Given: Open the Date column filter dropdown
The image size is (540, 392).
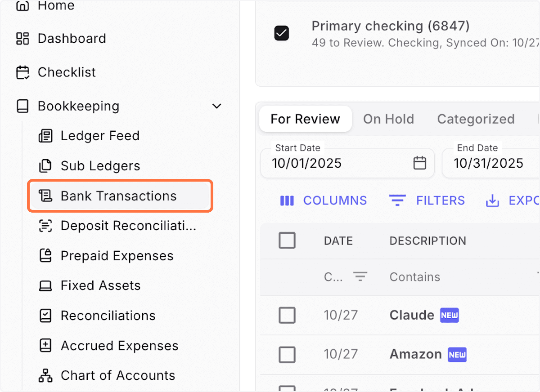Looking at the screenshot, I should tap(360, 277).
